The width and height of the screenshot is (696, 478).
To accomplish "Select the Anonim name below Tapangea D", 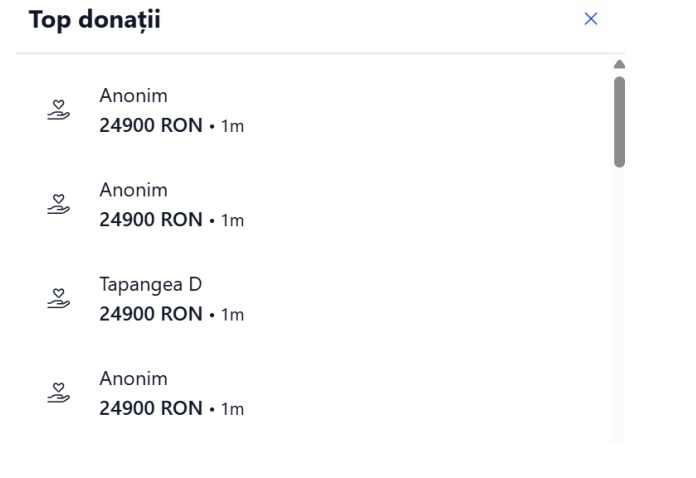I will tap(133, 379).
